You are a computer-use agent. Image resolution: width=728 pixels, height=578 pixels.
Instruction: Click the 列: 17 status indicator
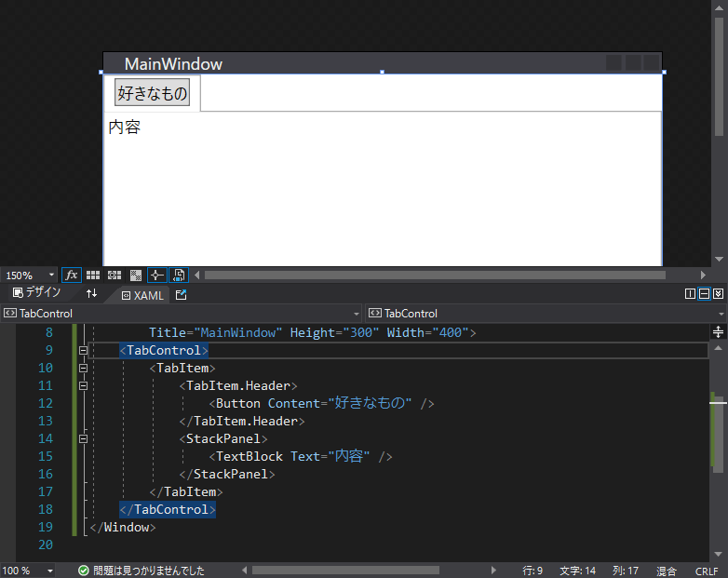(625, 571)
